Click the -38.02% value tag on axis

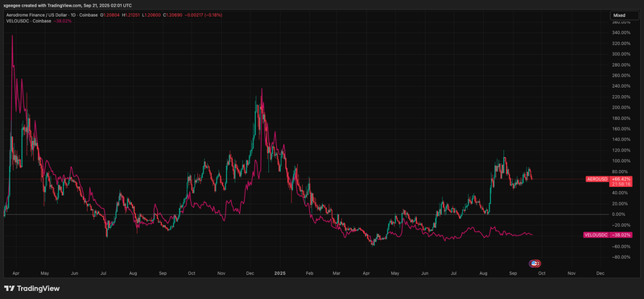point(621,235)
